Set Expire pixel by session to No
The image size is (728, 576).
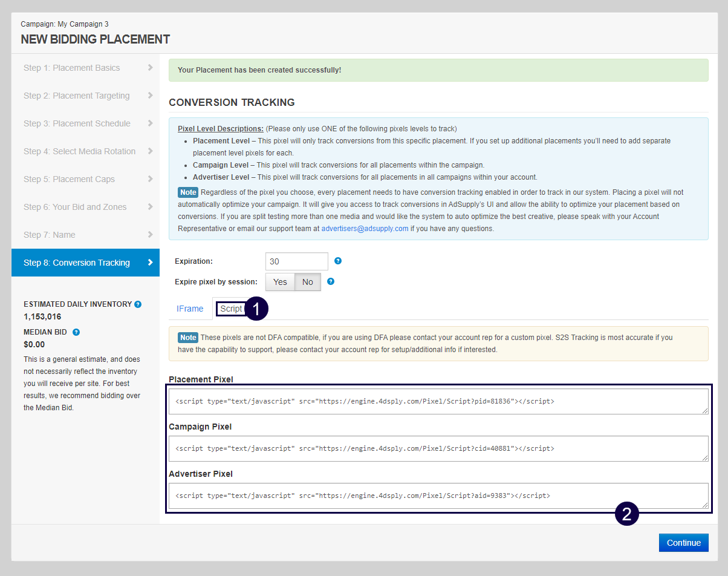click(308, 282)
